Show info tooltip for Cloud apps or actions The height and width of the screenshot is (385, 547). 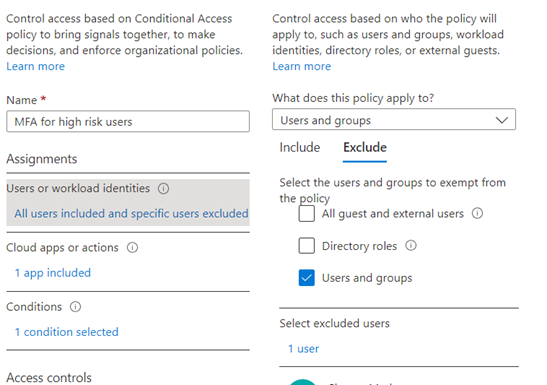(x=132, y=248)
